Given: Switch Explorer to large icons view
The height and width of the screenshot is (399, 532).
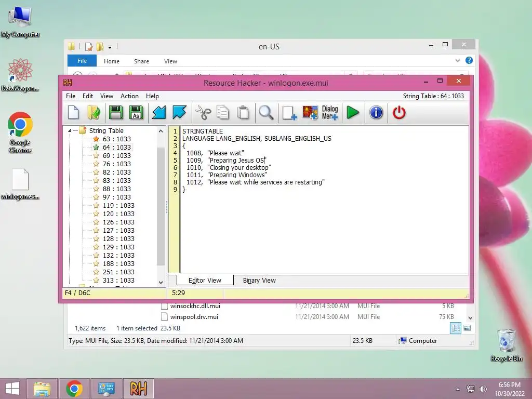Looking at the screenshot, I should click(x=467, y=328).
